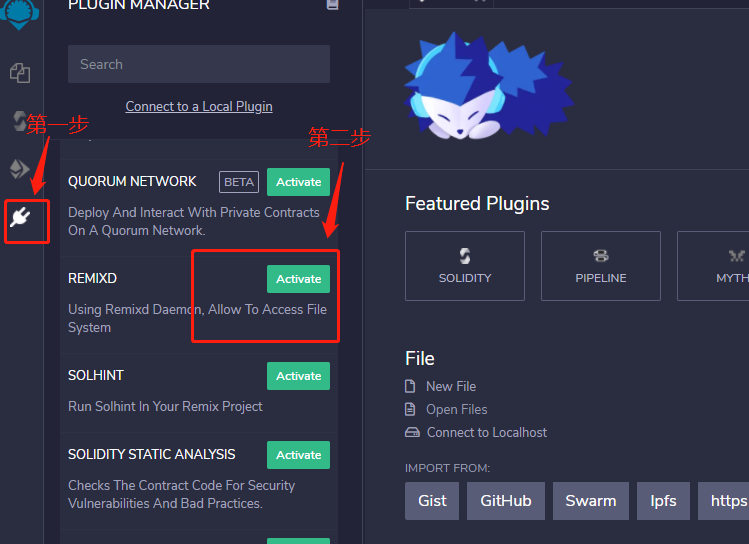This screenshot has width=749, height=544.
Task: Import from Gist button
Action: click(432, 501)
